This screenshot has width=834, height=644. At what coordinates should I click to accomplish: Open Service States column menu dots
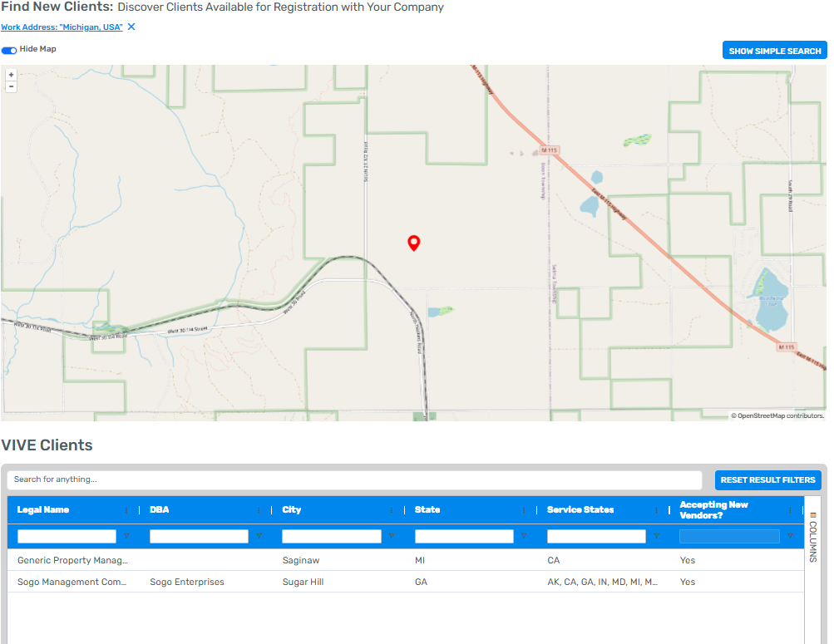click(x=656, y=510)
